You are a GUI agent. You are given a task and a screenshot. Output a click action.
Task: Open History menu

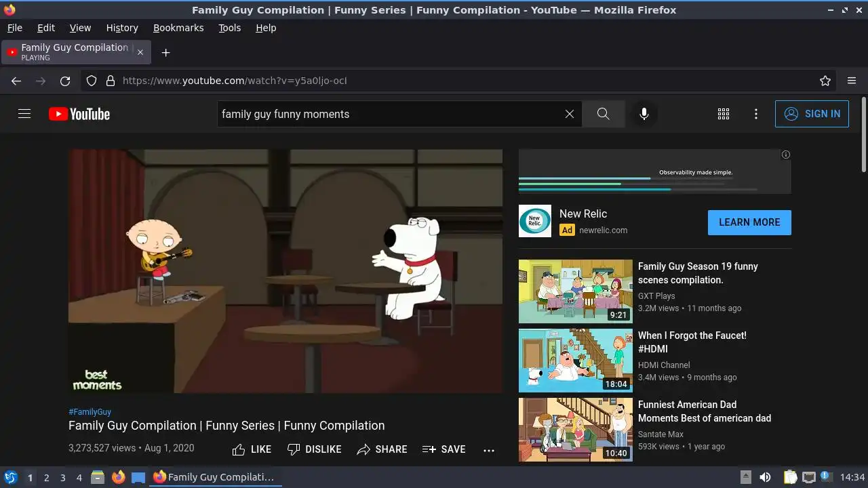point(122,28)
